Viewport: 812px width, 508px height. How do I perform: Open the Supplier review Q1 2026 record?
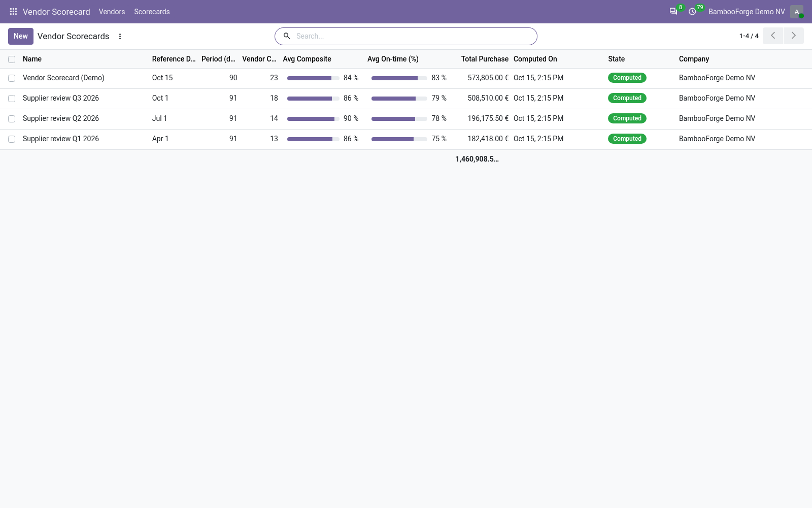(61, 139)
